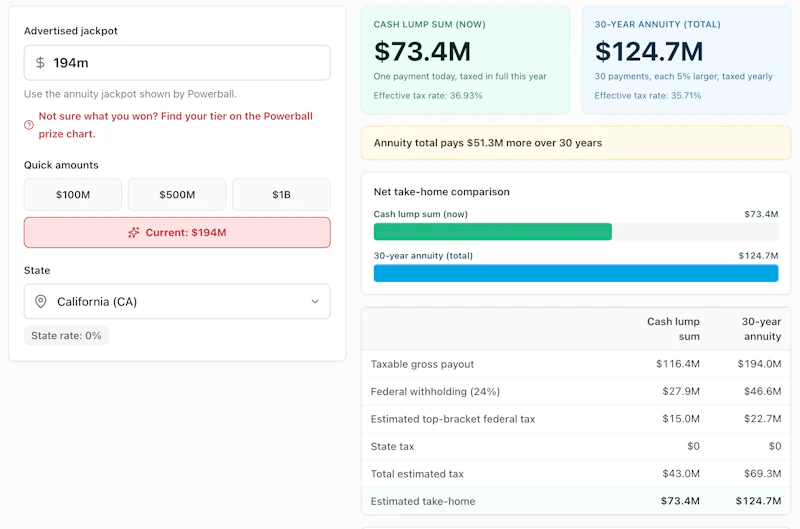This screenshot has height=529, width=800.
Task: Select the $100M quick amount
Action: pyautogui.click(x=73, y=194)
